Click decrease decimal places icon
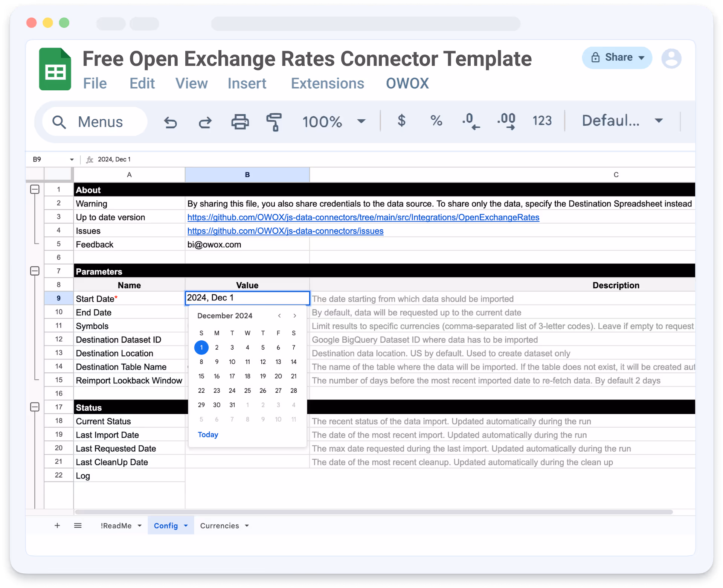Viewport: 723px width, 588px height. pyautogui.click(x=471, y=121)
